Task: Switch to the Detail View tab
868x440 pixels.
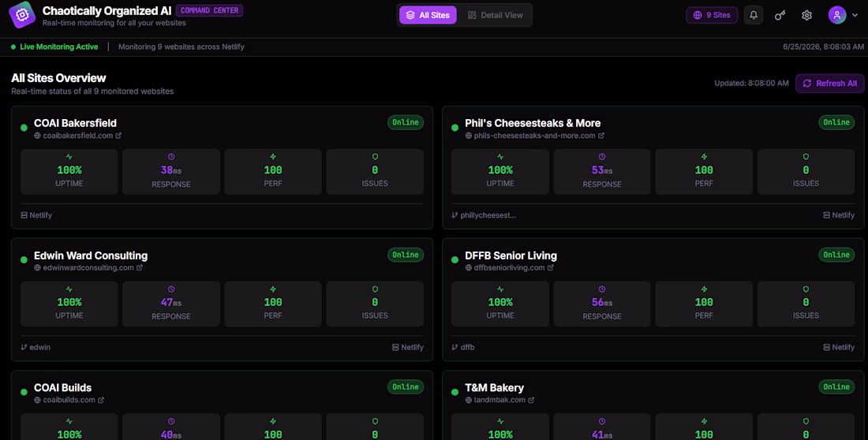Action: [x=494, y=15]
